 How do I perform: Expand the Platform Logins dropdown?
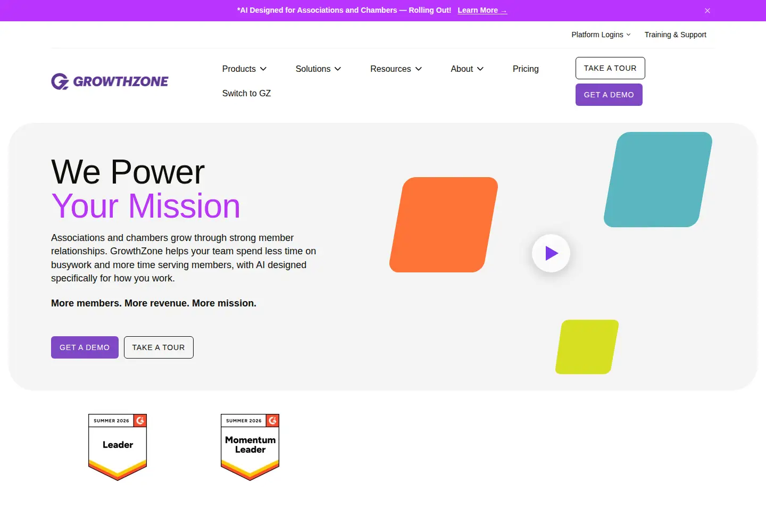coord(601,35)
